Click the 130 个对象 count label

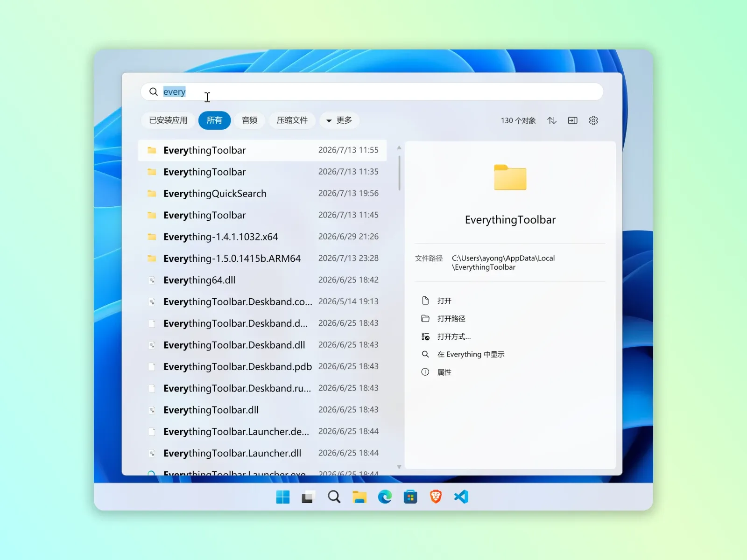point(518,120)
